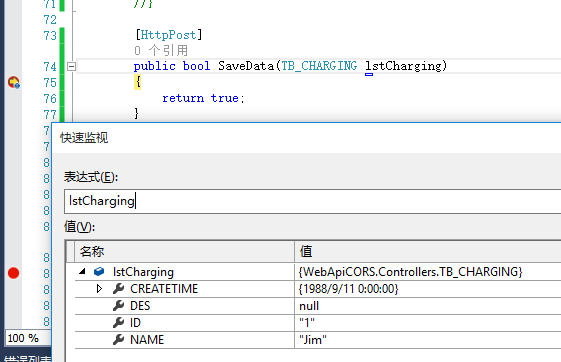Click the lstCharging object cube icon
The width and height of the screenshot is (561, 362).
pos(99,272)
